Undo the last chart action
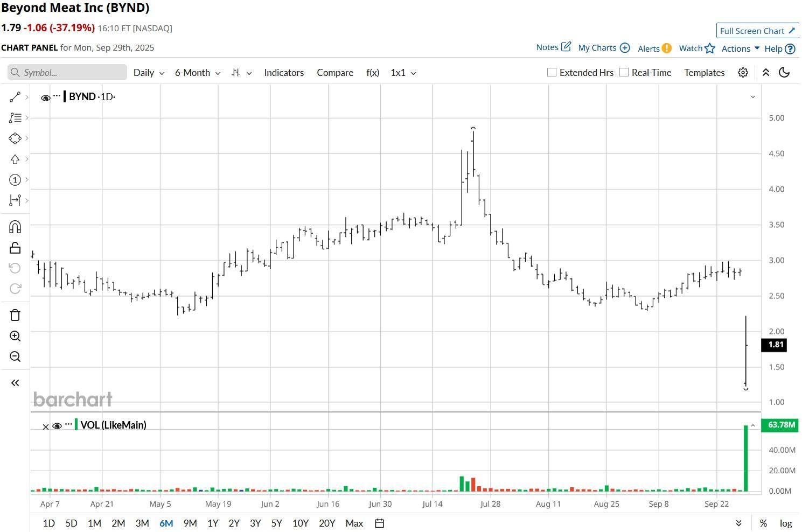 [15, 268]
